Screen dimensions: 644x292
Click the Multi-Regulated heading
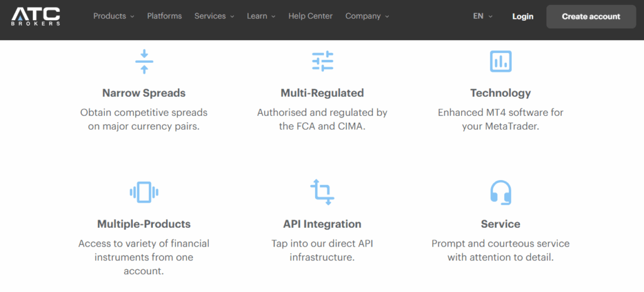click(322, 93)
